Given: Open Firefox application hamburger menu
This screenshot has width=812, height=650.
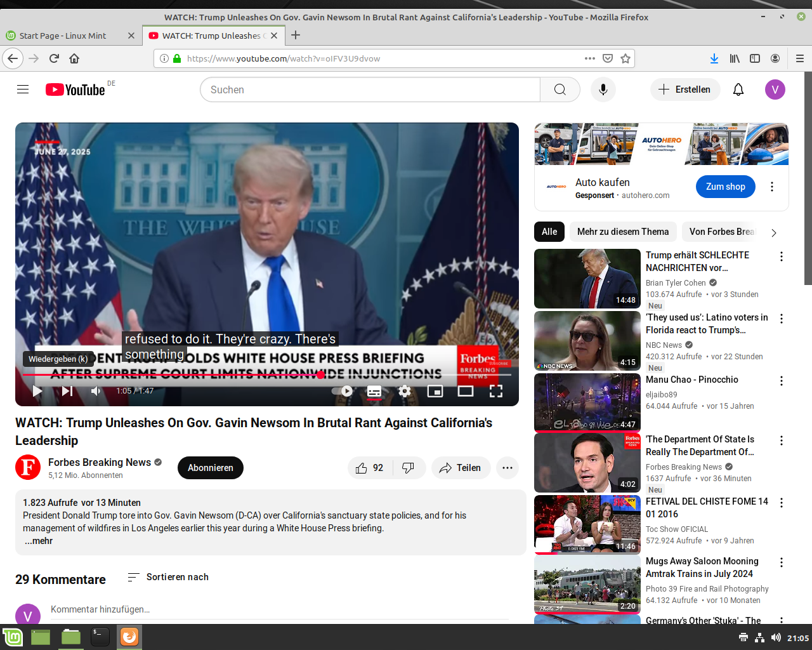Looking at the screenshot, I should pyautogui.click(x=800, y=58).
